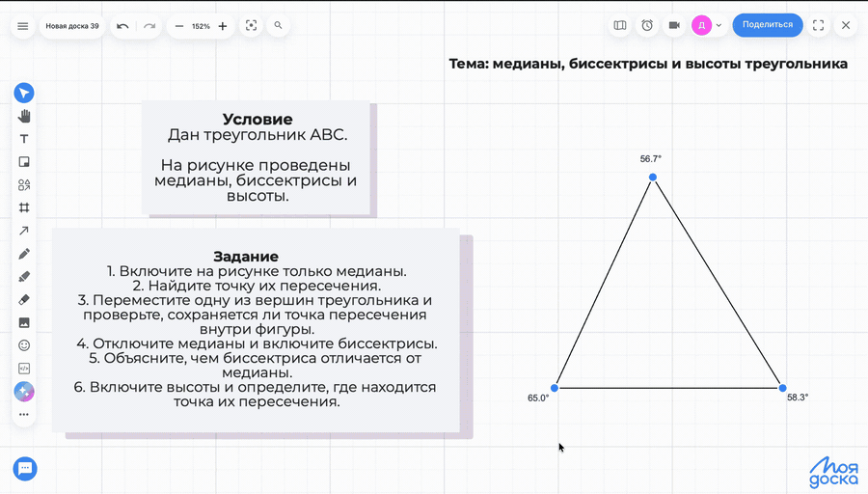Redo the last action
This screenshot has height=494, width=868.
(149, 26)
